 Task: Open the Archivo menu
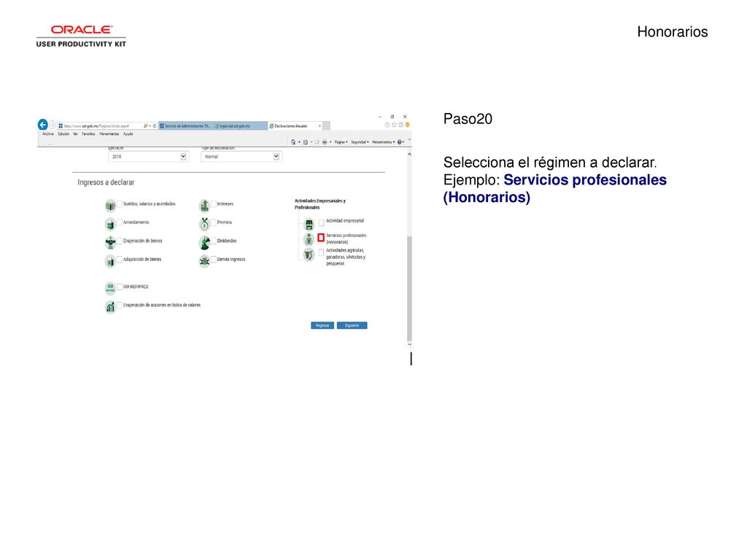[x=48, y=134]
